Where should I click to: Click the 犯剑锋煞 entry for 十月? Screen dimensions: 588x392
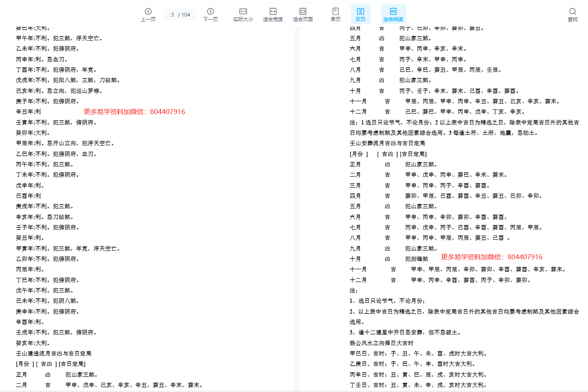417,259
